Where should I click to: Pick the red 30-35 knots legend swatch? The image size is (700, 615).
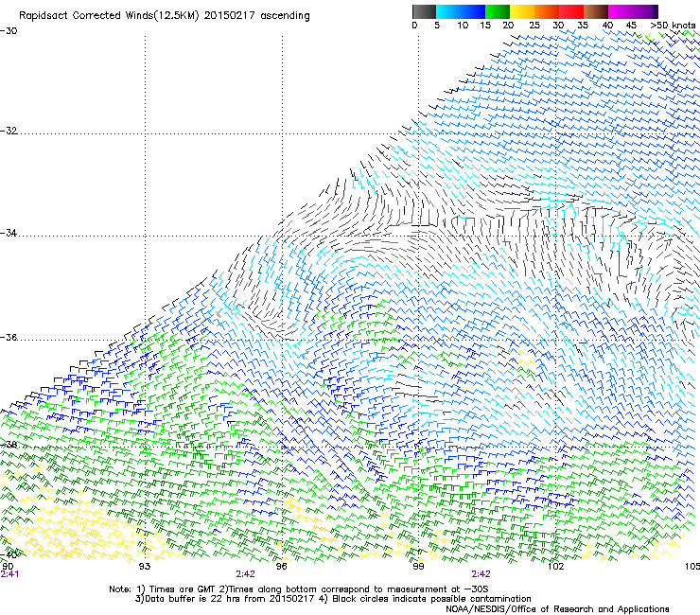[x=571, y=11]
